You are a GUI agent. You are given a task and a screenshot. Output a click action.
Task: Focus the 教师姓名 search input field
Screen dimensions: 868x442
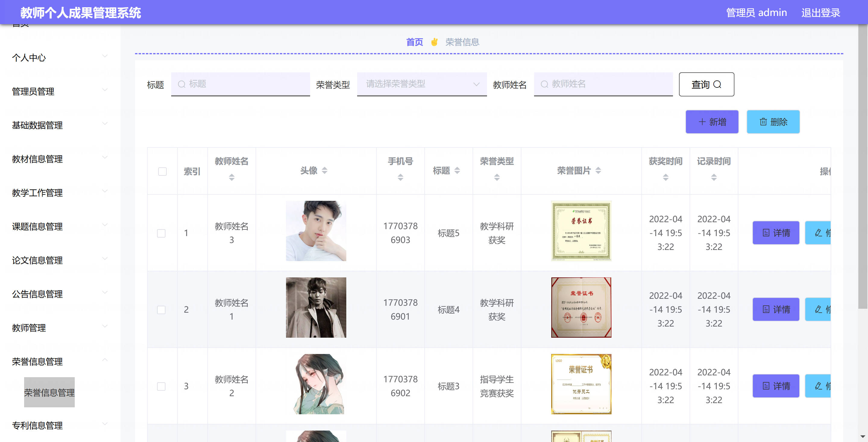pos(603,84)
